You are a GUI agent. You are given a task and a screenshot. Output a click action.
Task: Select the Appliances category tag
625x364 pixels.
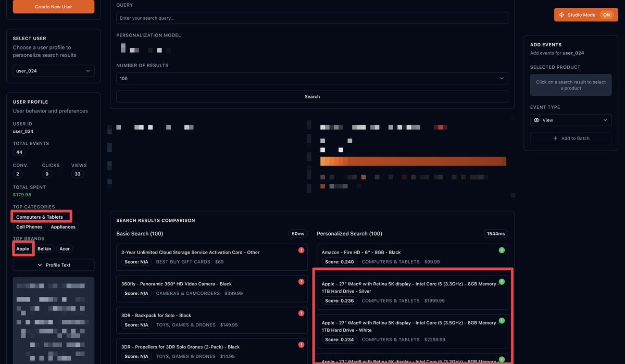63,227
